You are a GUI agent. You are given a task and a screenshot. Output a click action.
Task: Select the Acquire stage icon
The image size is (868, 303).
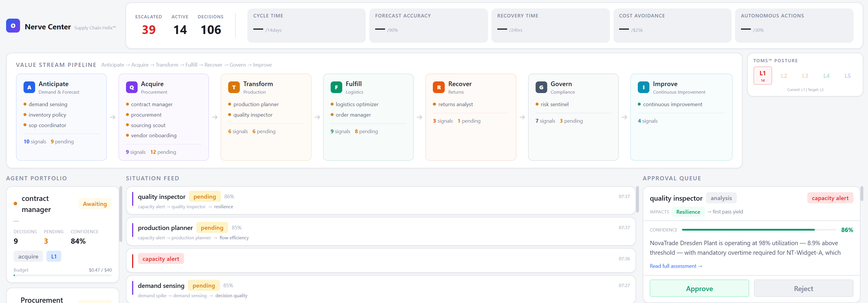coord(132,88)
